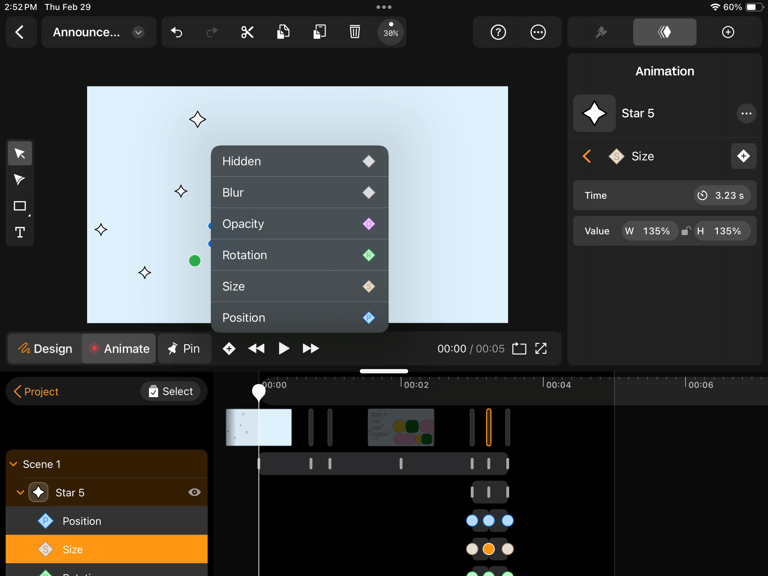Check the battery status icon

tap(753, 7)
